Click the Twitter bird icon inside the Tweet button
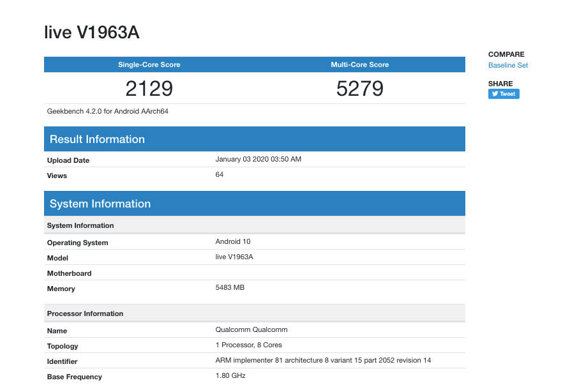Viewport: 570px width, 392px height. click(x=495, y=94)
